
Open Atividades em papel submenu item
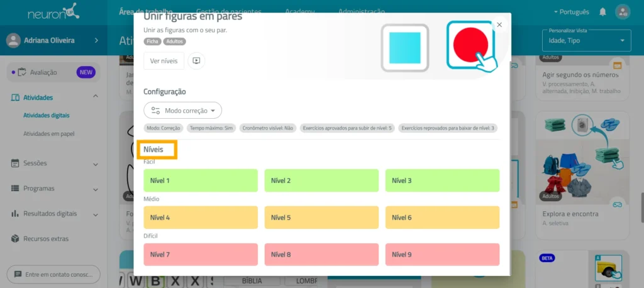click(x=49, y=133)
